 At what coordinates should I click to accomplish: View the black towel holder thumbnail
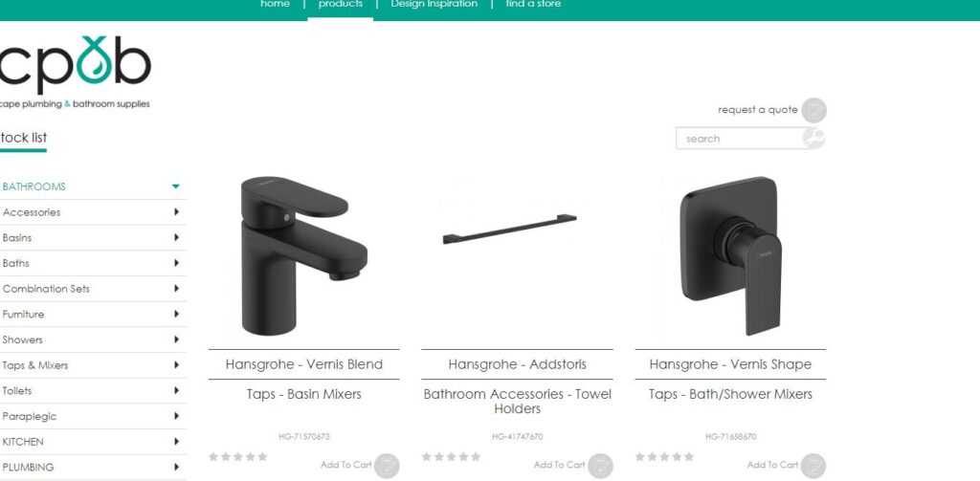click(x=509, y=229)
